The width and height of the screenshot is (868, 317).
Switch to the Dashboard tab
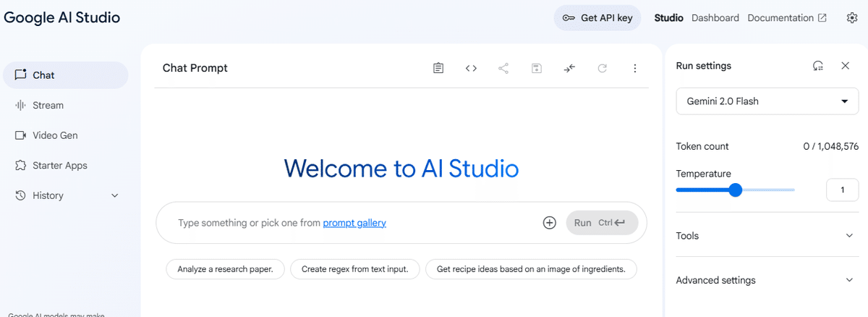(715, 18)
